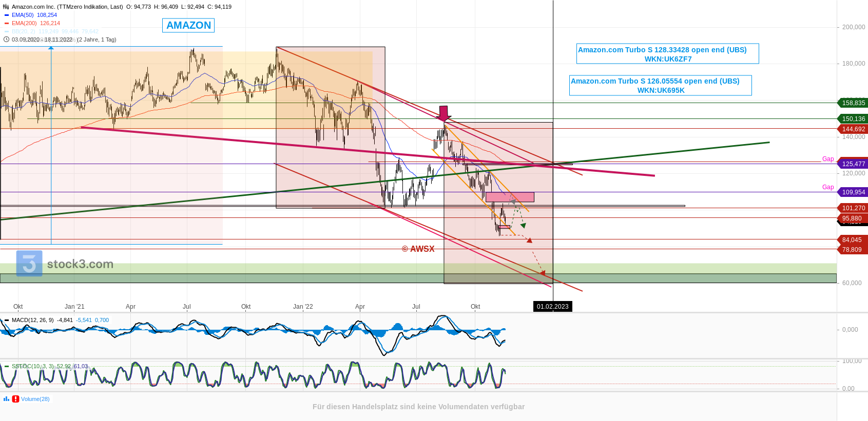Click the purple 109,954 price label
Viewport: 868px width, 421px height.
coord(853,192)
